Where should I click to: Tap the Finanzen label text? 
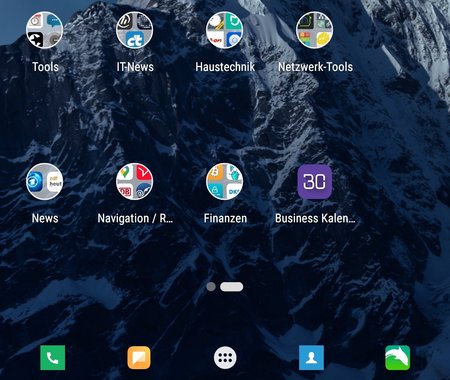click(x=225, y=218)
